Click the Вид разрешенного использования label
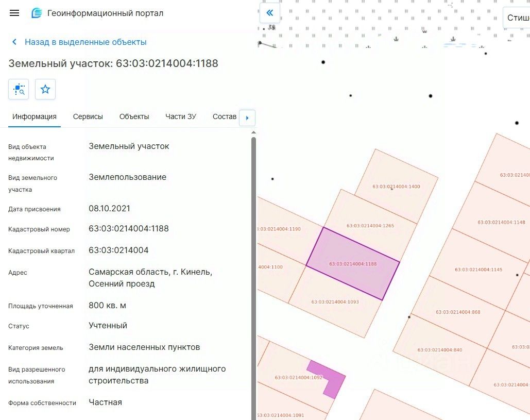 tap(37, 375)
